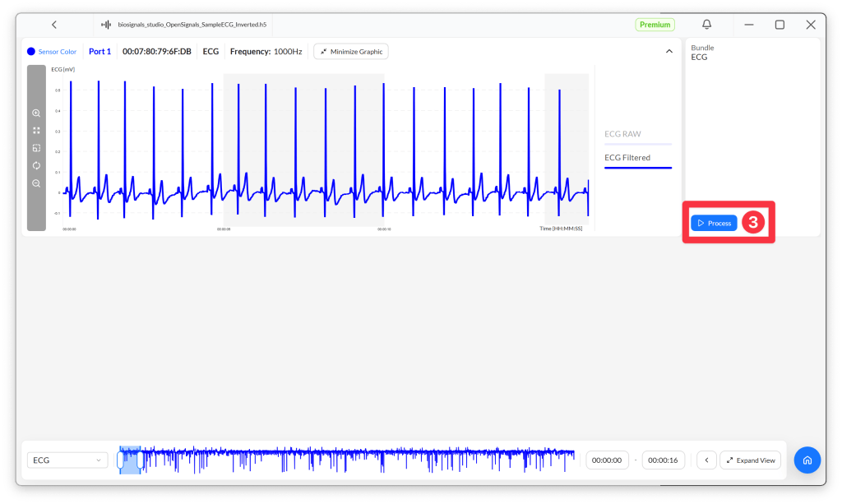The height and width of the screenshot is (504, 842).
Task: Reset the graph view with the circular arrows
Action: (x=36, y=166)
